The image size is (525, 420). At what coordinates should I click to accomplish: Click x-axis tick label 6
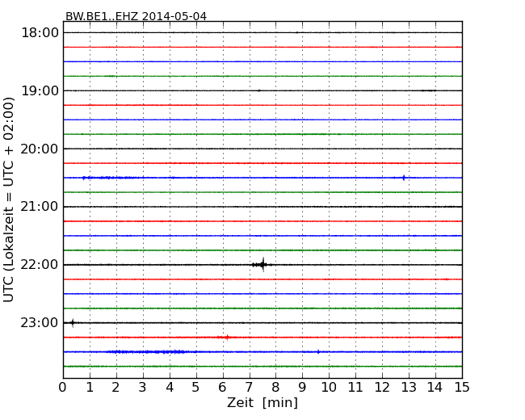pos(222,388)
